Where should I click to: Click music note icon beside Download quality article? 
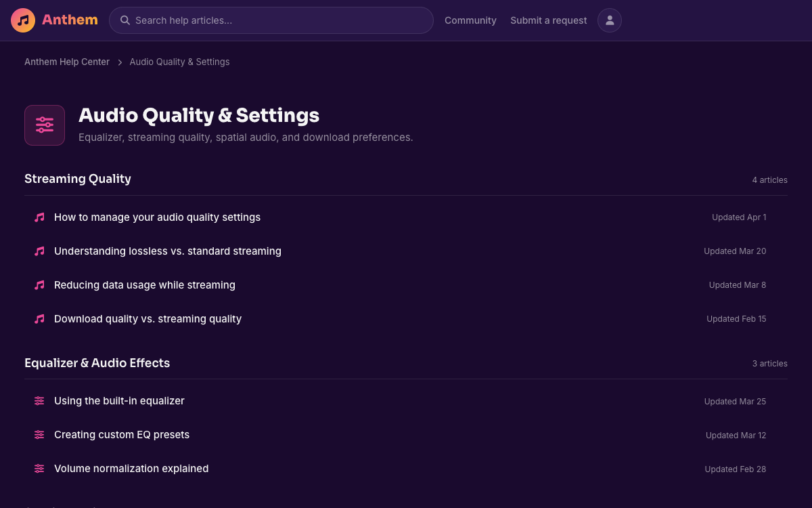click(x=39, y=319)
